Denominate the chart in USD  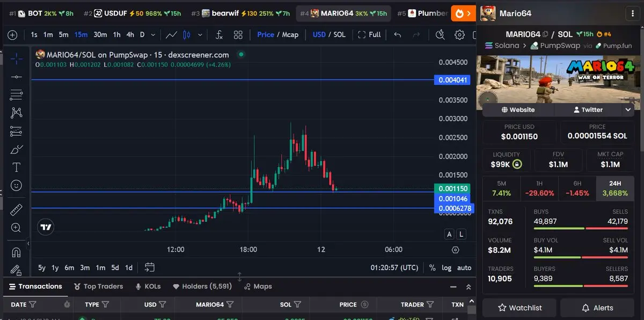319,34
